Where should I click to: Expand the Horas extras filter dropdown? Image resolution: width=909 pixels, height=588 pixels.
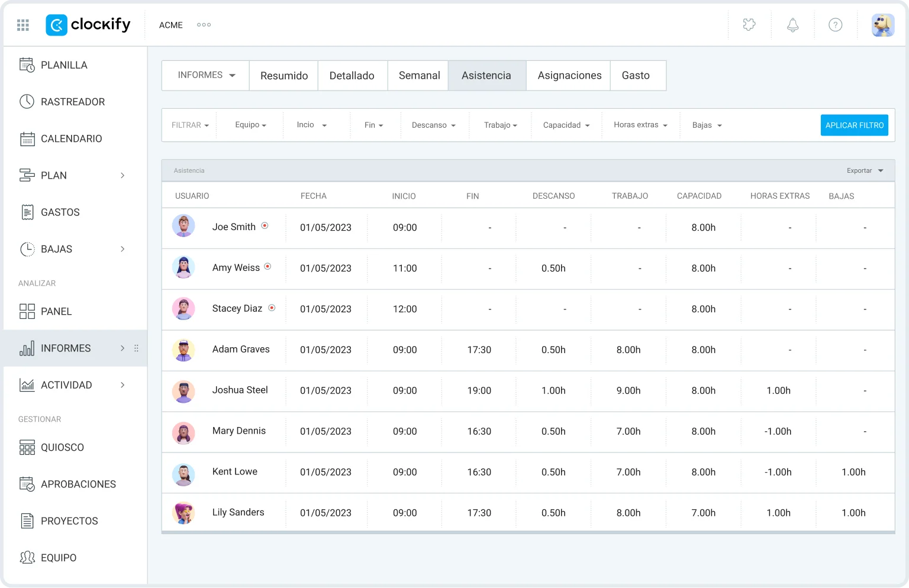point(640,125)
